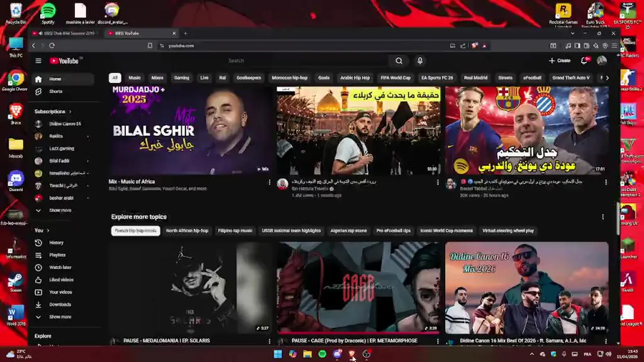Open a new browser tab
This screenshot has width=644, height=362.
tap(185, 33)
